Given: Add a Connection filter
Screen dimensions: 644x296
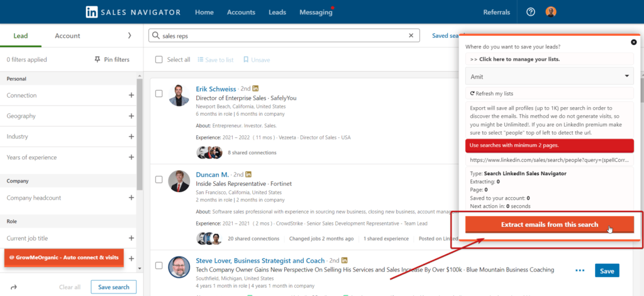Looking at the screenshot, I should tap(131, 95).
